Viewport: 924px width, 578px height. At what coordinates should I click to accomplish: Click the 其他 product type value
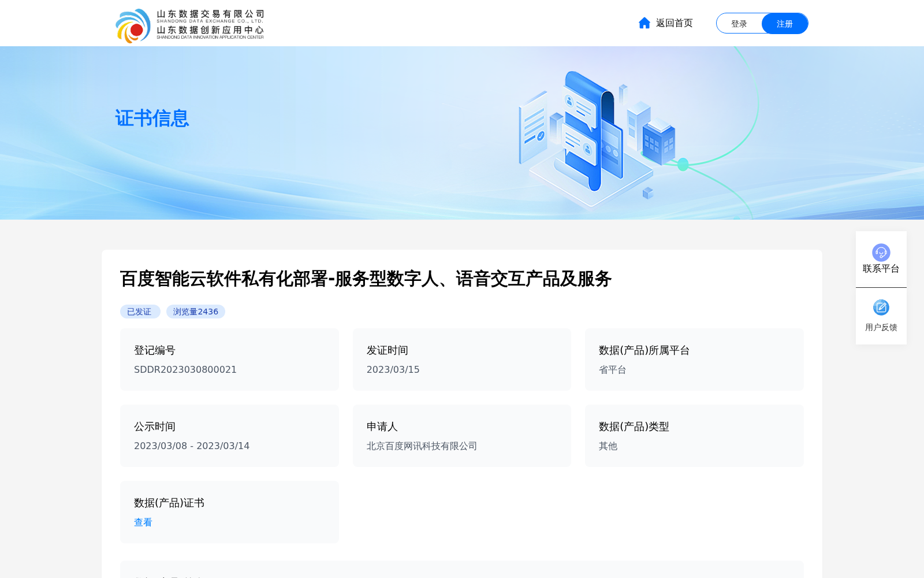(x=608, y=446)
